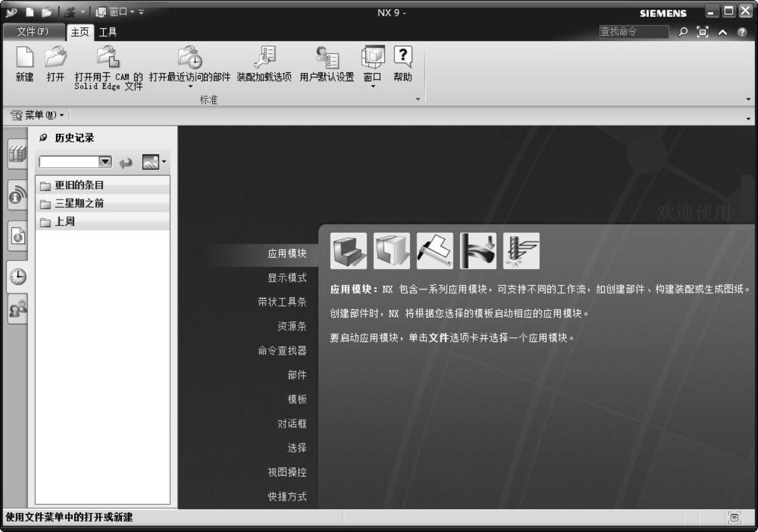
Task: Open the history filter combo box dropdown
Action: (x=106, y=162)
